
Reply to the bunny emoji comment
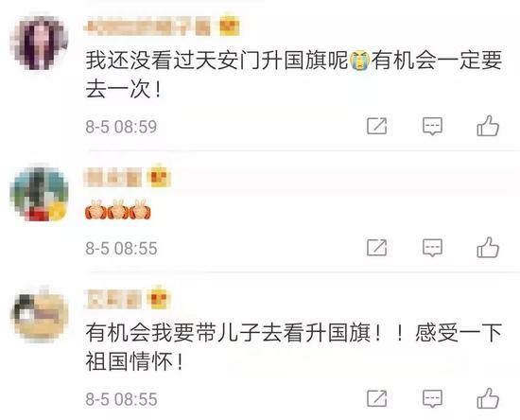point(432,248)
